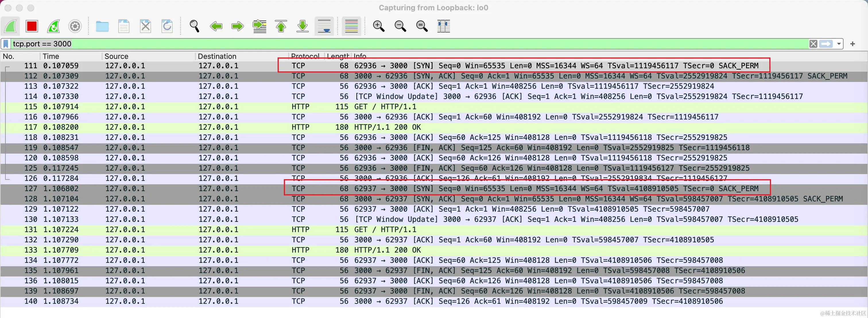Add a filter button with plus
868x318 pixels.
(x=852, y=44)
